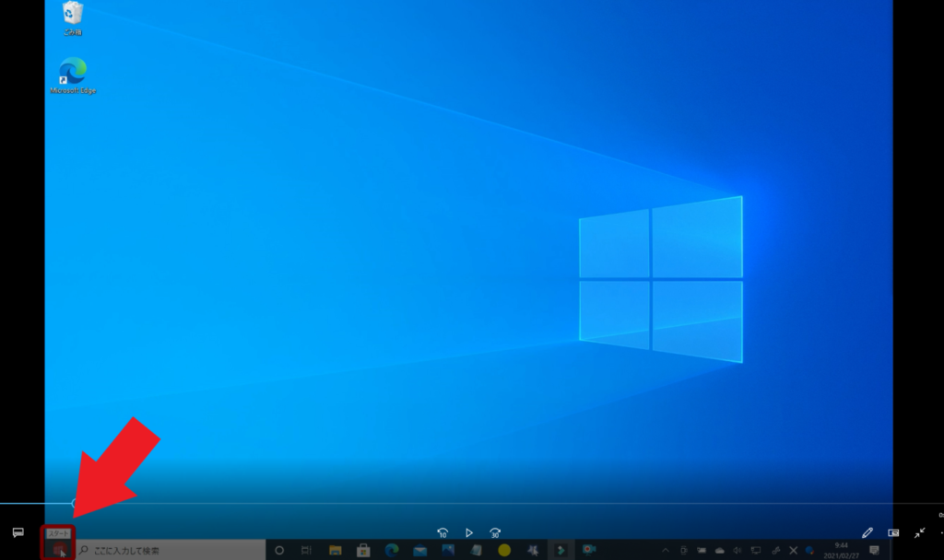
Task: Play the paused video
Action: [468, 532]
